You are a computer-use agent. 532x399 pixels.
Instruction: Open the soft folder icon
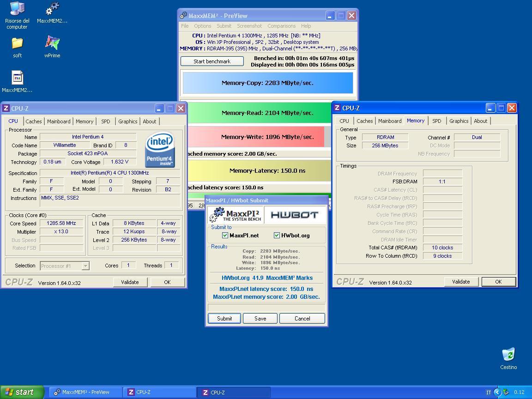[17, 47]
